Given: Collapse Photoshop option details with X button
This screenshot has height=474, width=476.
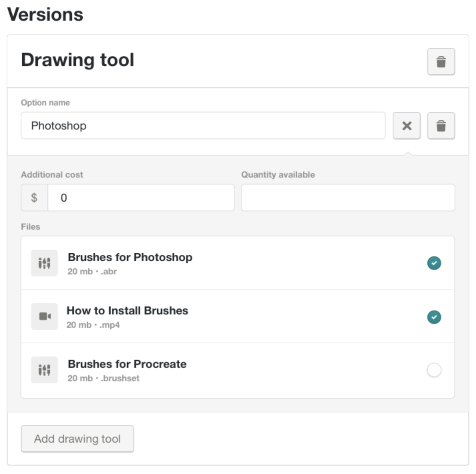Looking at the screenshot, I should [x=407, y=126].
